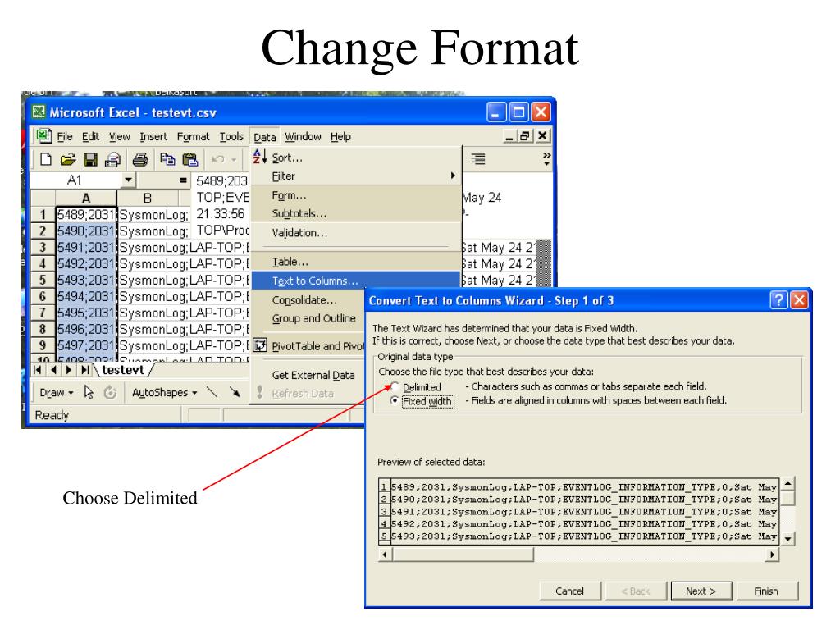Click the Print icon in Excel toolbar
The image size is (840, 630).
coord(140,159)
